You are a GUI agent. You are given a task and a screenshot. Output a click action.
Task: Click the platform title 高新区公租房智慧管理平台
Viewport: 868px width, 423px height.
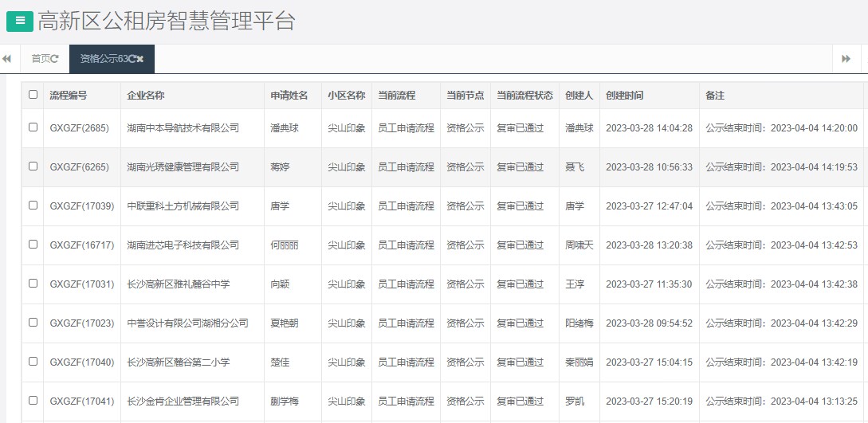point(167,21)
